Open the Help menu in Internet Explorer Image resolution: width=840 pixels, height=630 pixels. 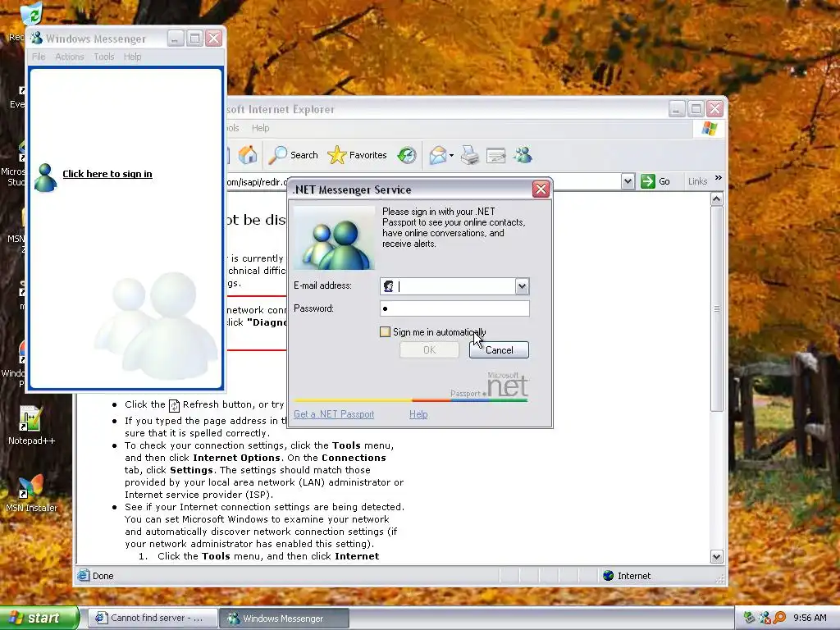(260, 128)
